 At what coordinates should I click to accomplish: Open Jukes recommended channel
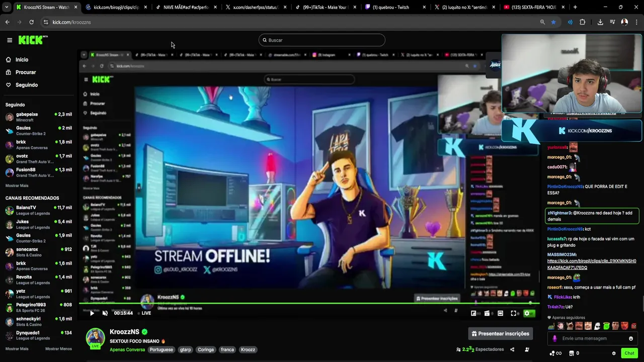pyautogui.click(x=38, y=224)
